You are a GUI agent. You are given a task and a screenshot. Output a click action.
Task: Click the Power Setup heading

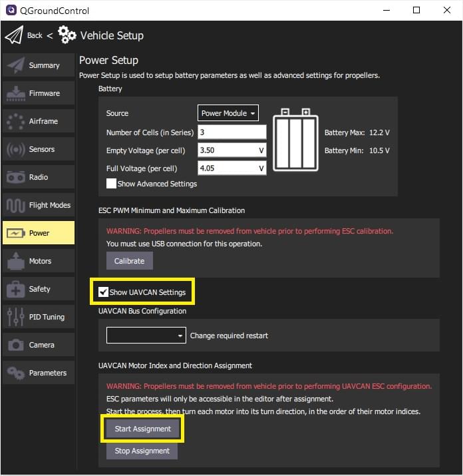(108, 60)
